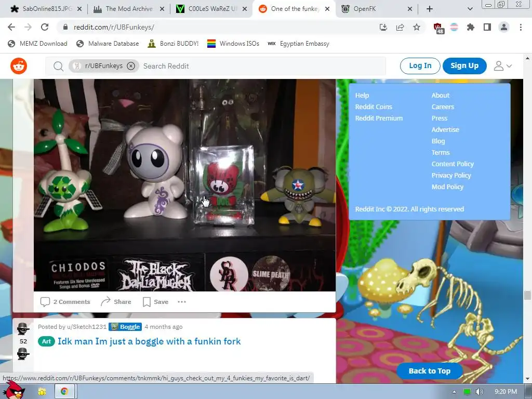Open the extensions puzzle-piece menu
This screenshot has width=532, height=399.
coord(471,27)
